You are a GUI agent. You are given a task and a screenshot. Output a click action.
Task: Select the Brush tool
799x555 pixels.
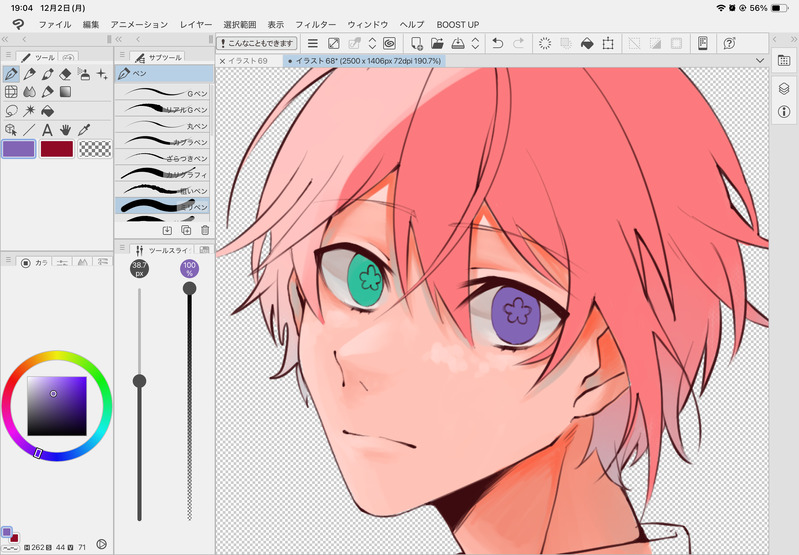click(47, 74)
